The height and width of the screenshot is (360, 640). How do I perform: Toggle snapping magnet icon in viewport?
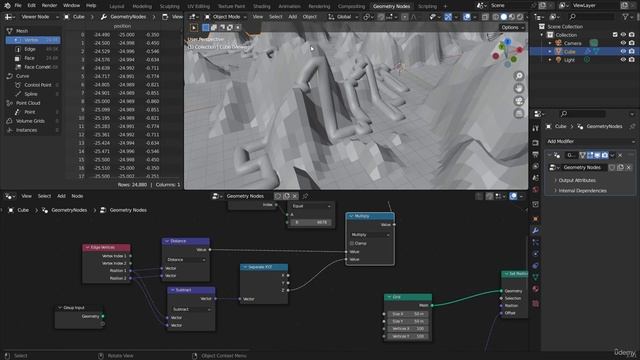point(381,17)
